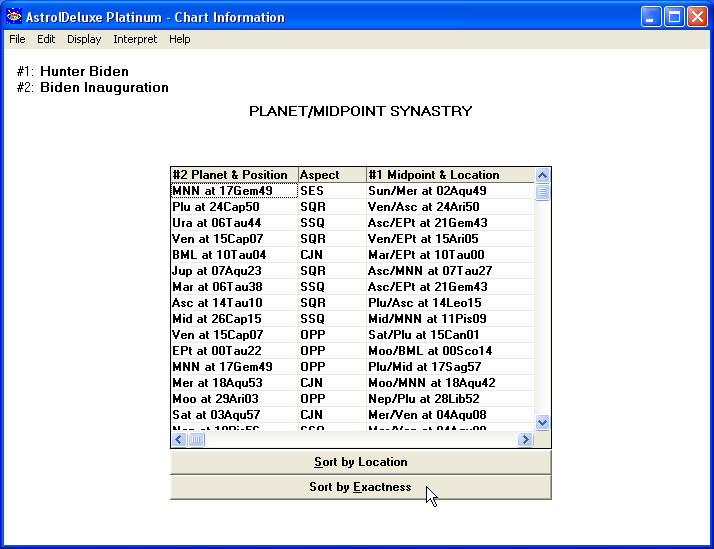Open the File menu
Screen dimensions: 714x549
(17, 39)
